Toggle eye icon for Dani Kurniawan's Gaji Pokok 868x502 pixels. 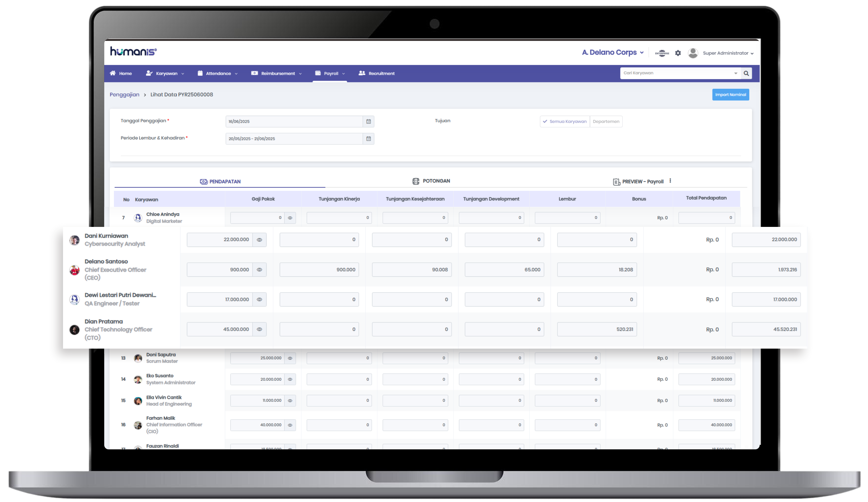pos(259,240)
